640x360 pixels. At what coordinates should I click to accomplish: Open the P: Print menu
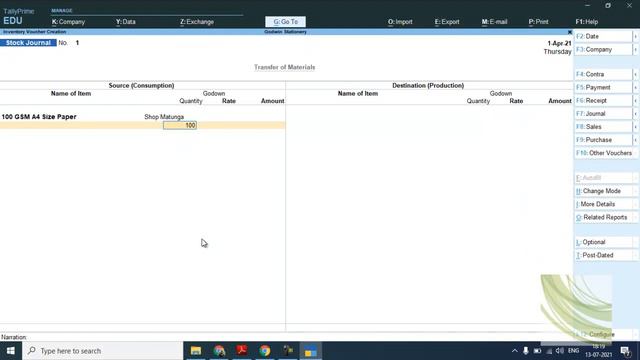pyautogui.click(x=538, y=22)
